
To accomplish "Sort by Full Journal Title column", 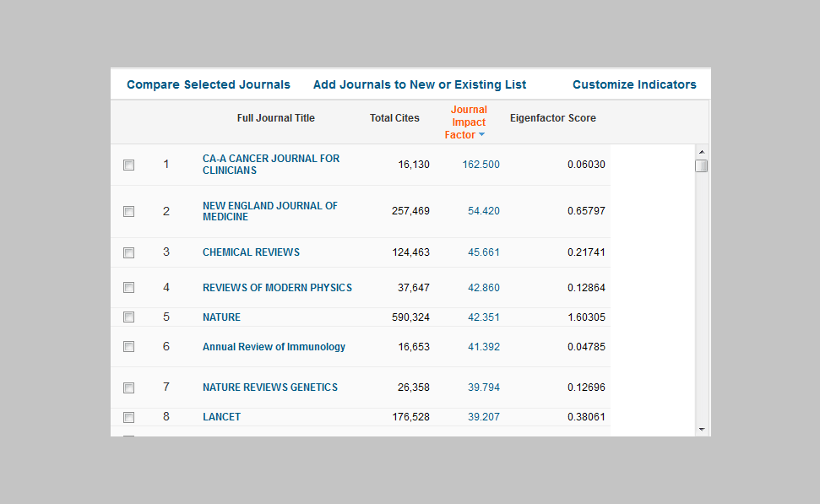I will pos(275,118).
